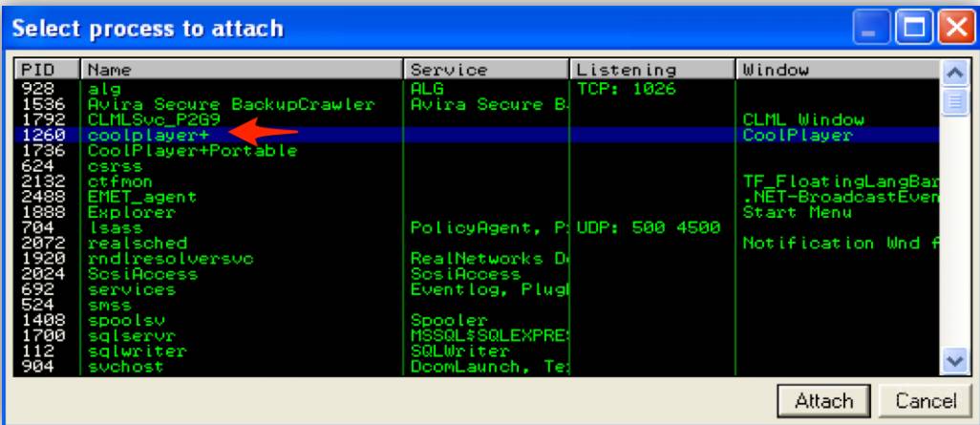Click the vertical scrollbar thumb
Viewport: 980px width, 425px height.
(954, 102)
